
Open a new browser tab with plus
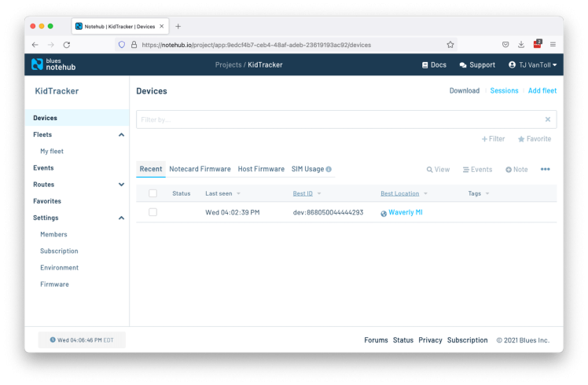click(x=178, y=26)
